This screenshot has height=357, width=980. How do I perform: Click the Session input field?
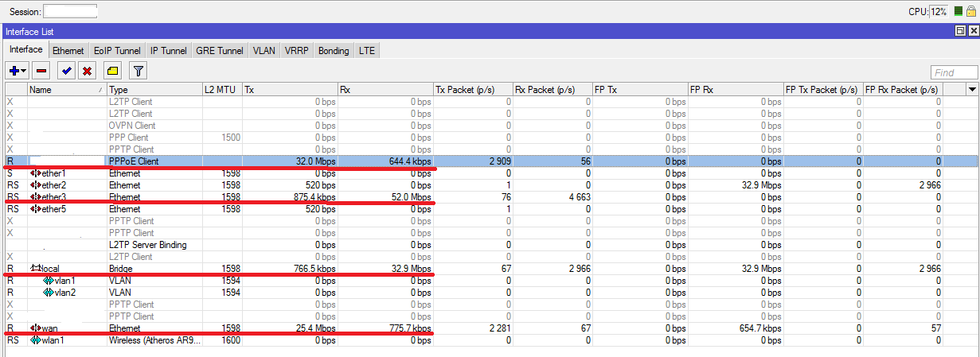click(70, 11)
